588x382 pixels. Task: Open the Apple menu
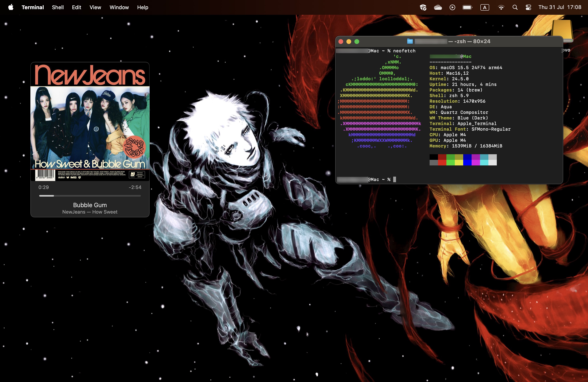(x=11, y=7)
